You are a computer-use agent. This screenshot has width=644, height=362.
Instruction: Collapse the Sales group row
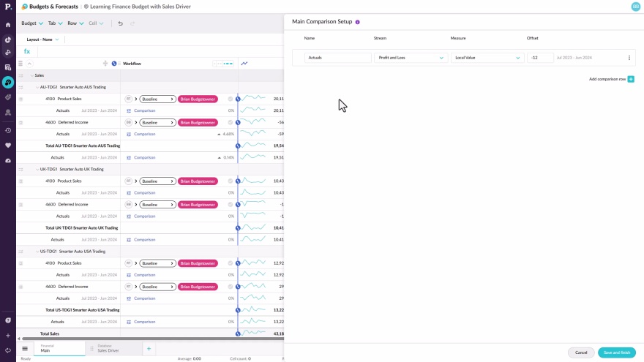coord(32,75)
